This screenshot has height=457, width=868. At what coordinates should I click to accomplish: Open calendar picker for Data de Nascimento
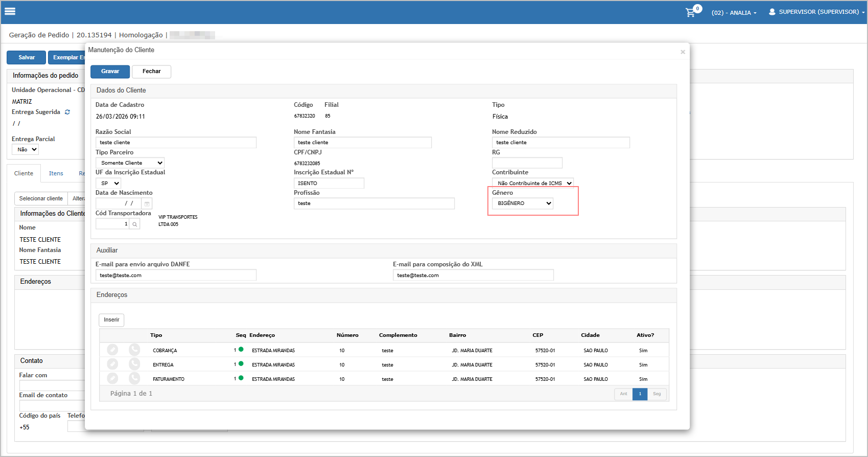coord(147,203)
